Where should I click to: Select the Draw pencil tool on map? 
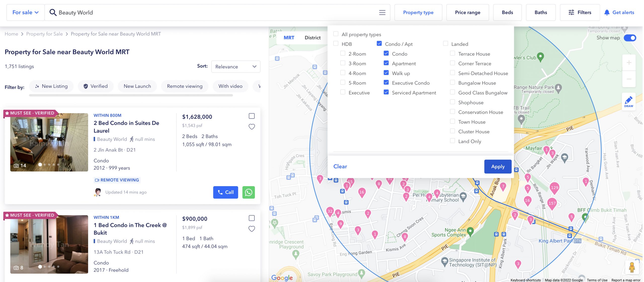pos(628,102)
